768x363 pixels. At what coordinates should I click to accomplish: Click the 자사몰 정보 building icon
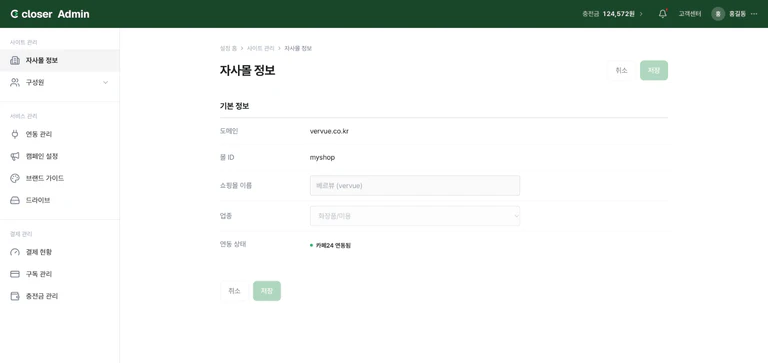[x=15, y=60]
